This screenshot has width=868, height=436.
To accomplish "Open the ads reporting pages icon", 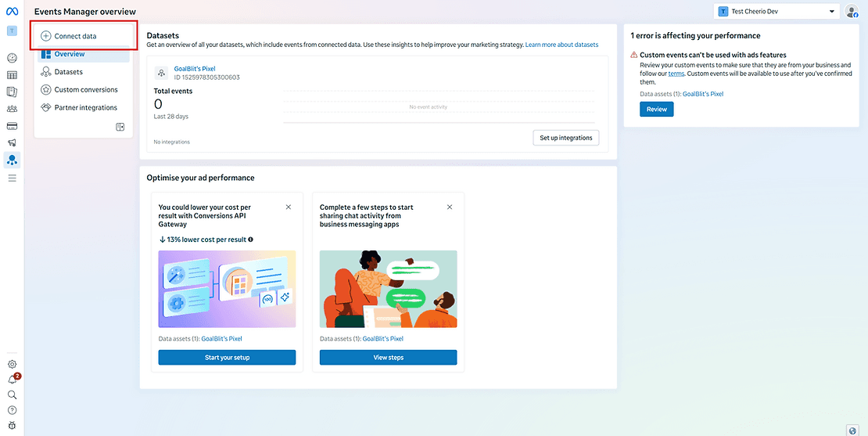I will point(12,92).
